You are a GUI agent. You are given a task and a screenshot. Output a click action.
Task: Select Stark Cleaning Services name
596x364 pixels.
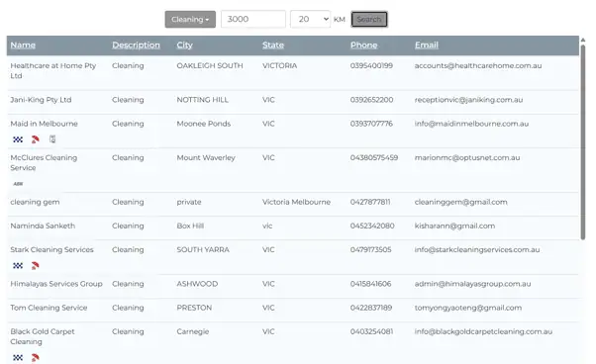[x=51, y=249]
